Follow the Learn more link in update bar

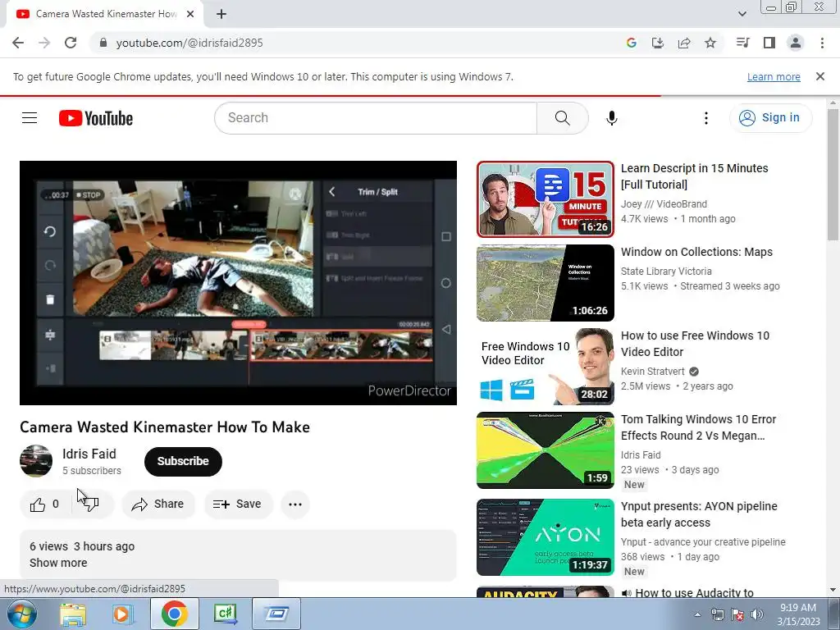(774, 76)
